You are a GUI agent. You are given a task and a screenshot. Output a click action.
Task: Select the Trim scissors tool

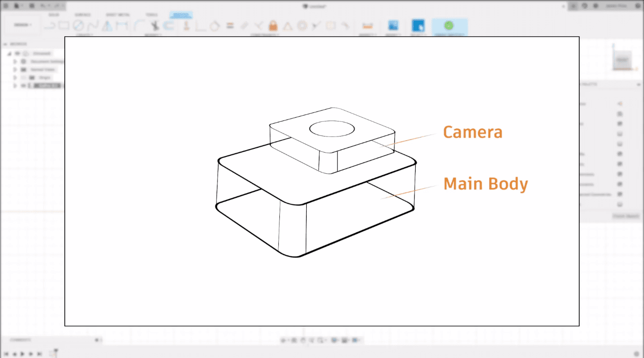(154, 25)
